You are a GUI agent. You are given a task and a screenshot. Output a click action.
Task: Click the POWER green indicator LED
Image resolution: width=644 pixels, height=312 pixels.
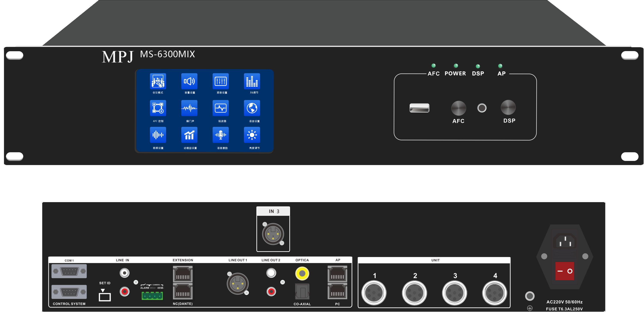(x=456, y=65)
